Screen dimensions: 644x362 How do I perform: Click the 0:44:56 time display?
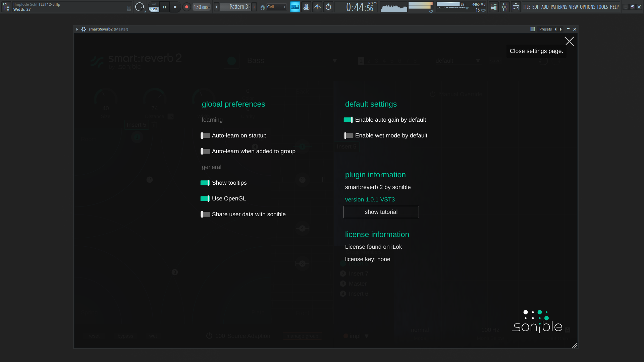point(360,7)
